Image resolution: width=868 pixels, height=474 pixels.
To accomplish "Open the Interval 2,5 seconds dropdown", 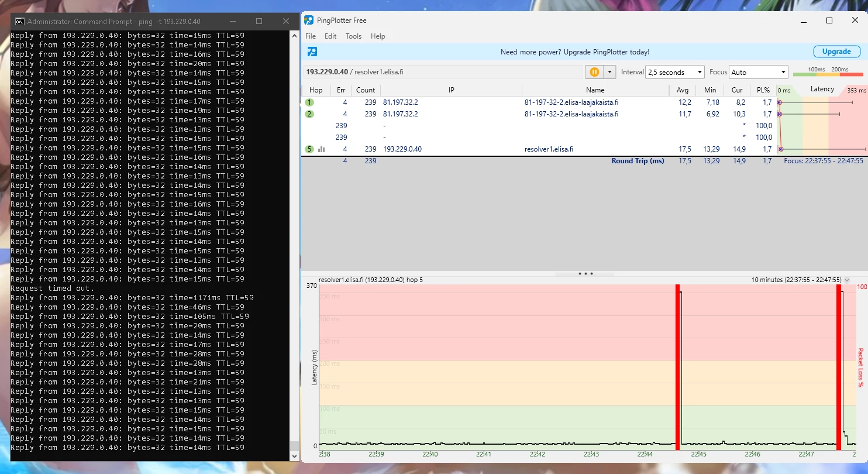I will coord(674,72).
